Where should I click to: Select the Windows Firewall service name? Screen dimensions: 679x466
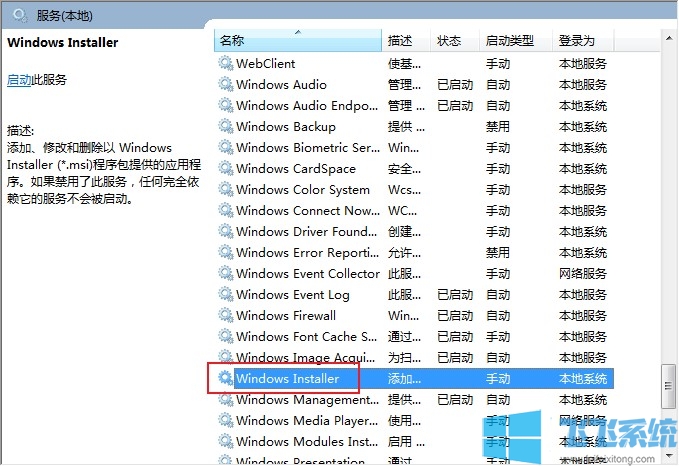[286, 316]
